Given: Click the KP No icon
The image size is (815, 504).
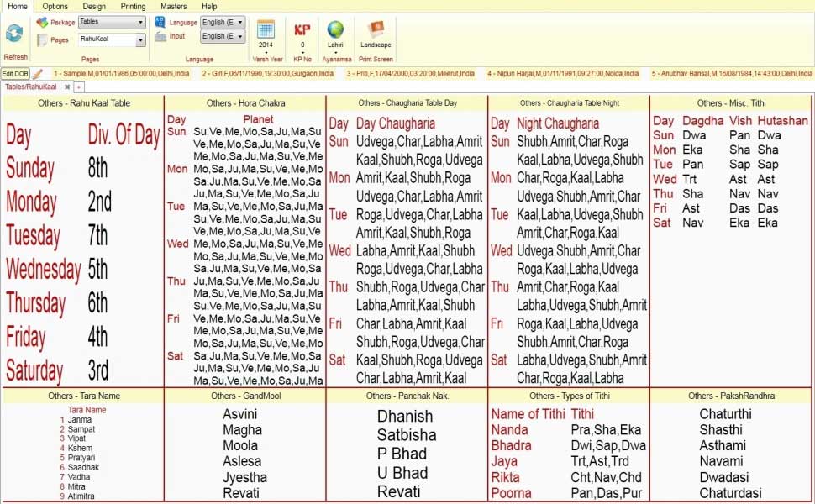Looking at the screenshot, I should (302, 29).
